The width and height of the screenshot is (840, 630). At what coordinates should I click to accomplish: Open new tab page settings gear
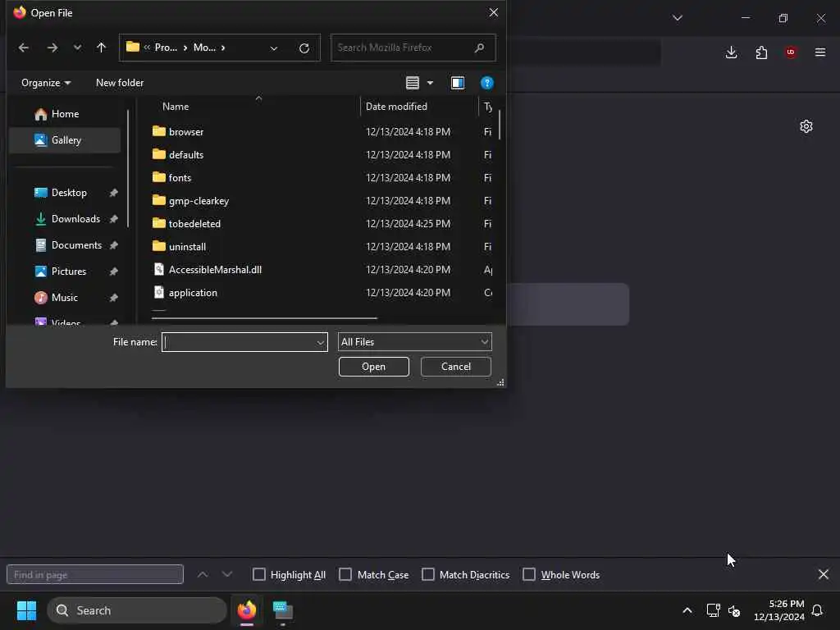coord(806,126)
